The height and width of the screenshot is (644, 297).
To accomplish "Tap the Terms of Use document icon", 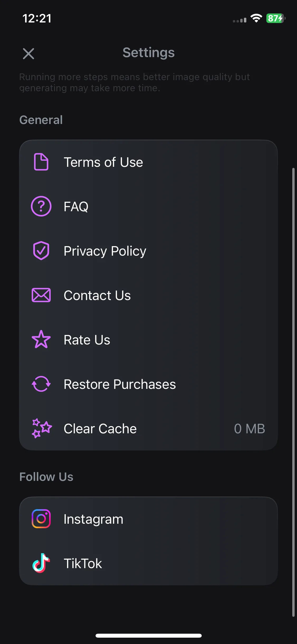I will [41, 162].
